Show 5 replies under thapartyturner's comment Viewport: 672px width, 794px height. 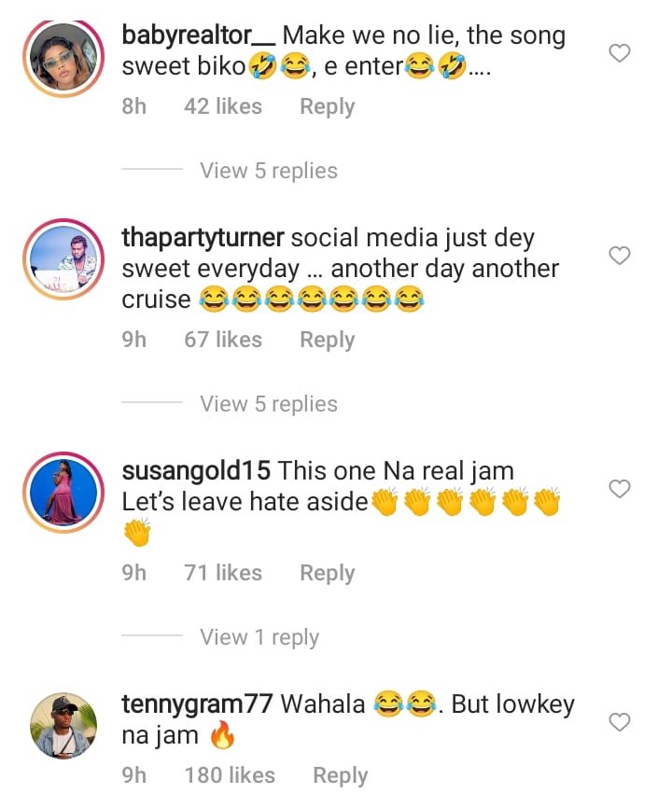(268, 404)
